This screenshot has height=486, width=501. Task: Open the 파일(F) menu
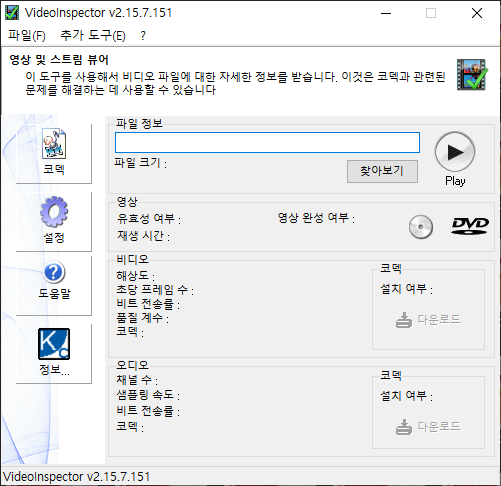pyautogui.click(x=27, y=35)
